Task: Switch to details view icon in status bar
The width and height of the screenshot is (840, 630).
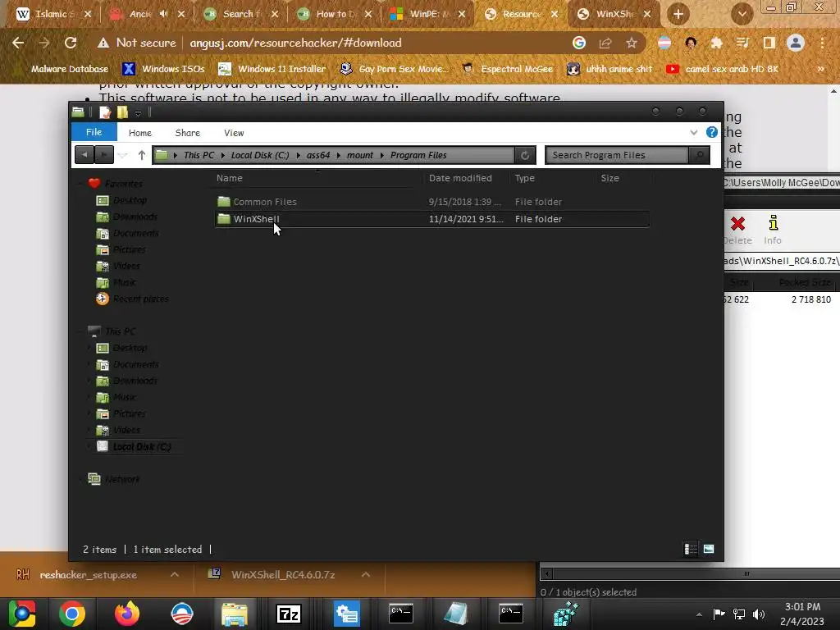Action: pyautogui.click(x=691, y=549)
